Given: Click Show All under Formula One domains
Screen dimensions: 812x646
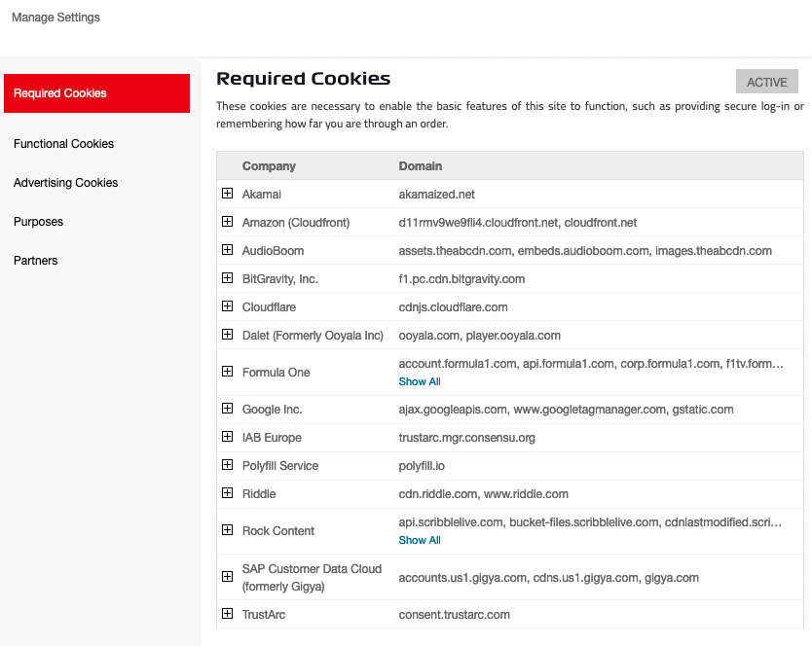Looking at the screenshot, I should pos(420,381).
